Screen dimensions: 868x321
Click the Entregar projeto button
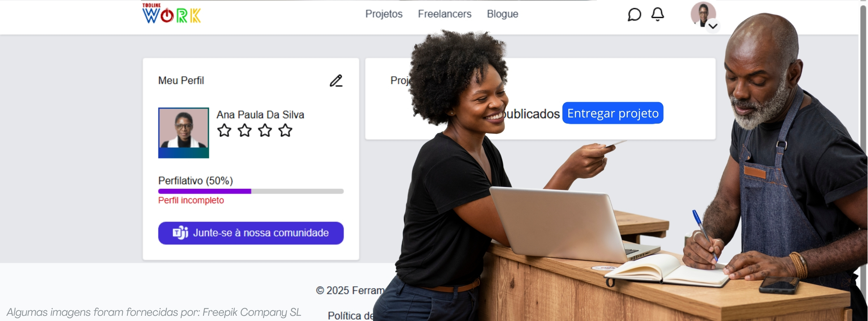613,113
